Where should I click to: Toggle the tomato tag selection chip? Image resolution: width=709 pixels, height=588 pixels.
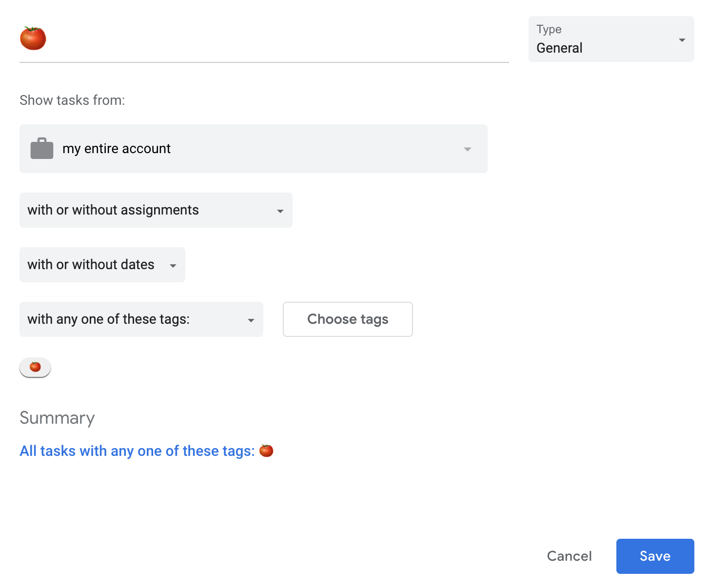point(35,367)
